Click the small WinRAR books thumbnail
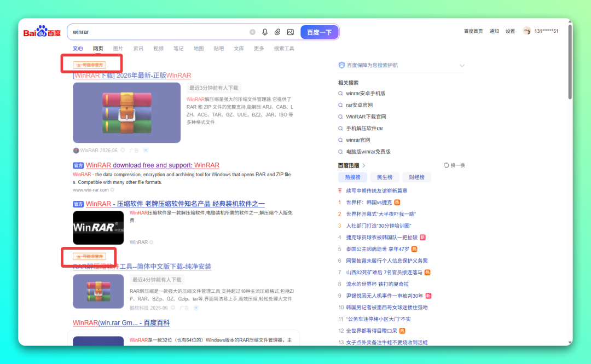 pos(99,291)
